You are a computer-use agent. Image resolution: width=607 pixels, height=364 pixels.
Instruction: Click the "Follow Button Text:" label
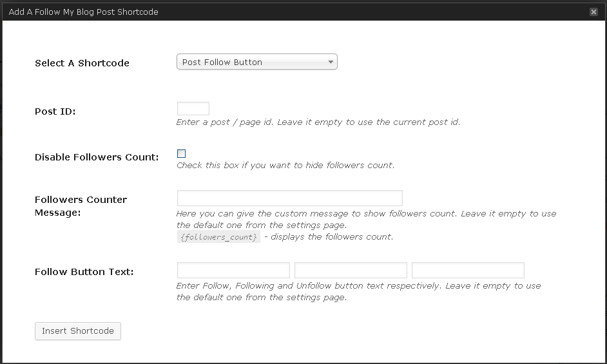[84, 272]
